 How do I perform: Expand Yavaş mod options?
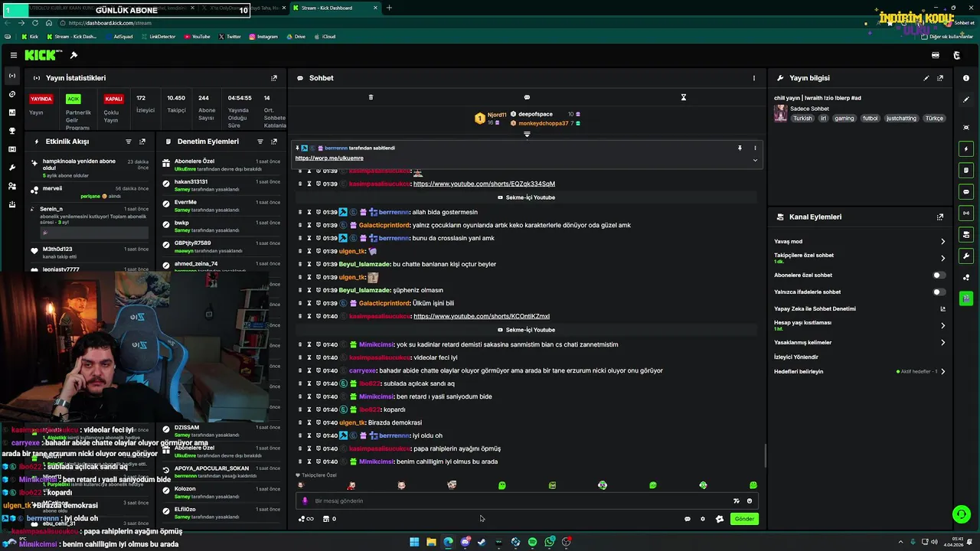[942, 242]
